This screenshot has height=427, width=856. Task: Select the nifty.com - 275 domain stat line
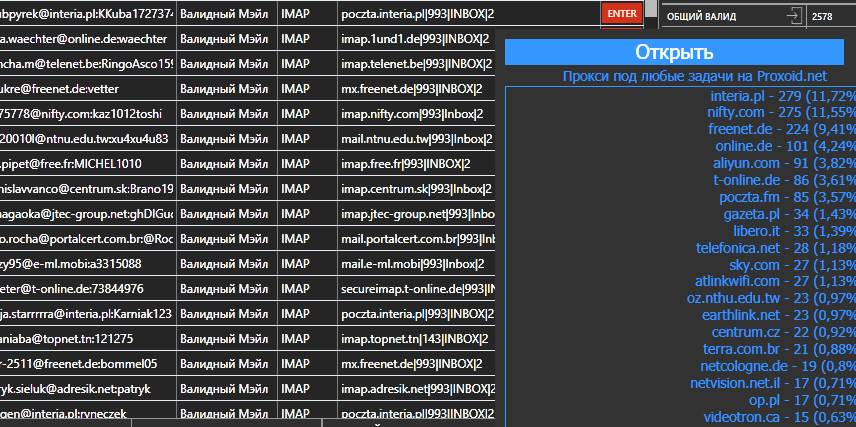(x=781, y=113)
